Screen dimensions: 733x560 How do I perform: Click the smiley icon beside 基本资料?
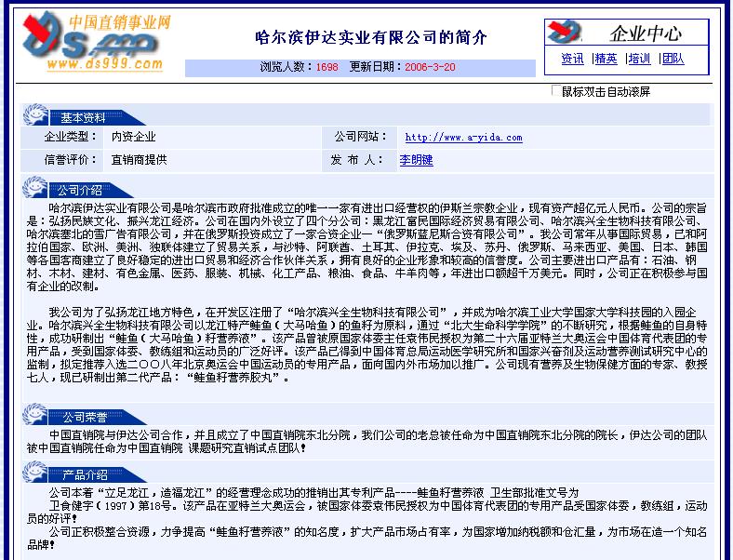click(35, 115)
